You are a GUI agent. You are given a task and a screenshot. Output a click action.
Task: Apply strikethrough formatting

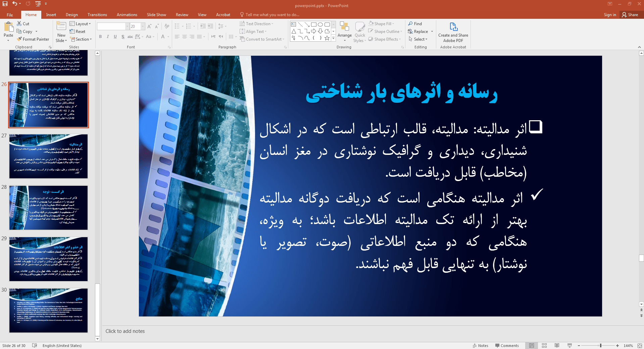click(130, 37)
